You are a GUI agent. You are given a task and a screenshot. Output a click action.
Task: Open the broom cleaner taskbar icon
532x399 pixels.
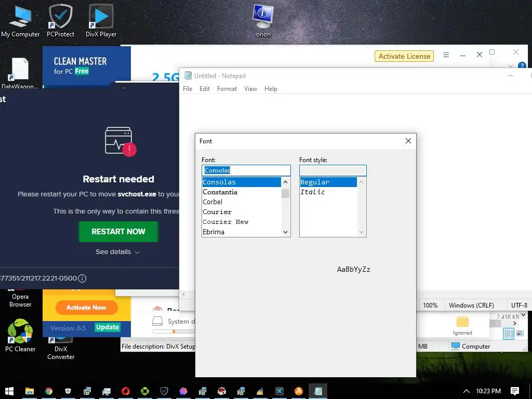click(x=260, y=391)
